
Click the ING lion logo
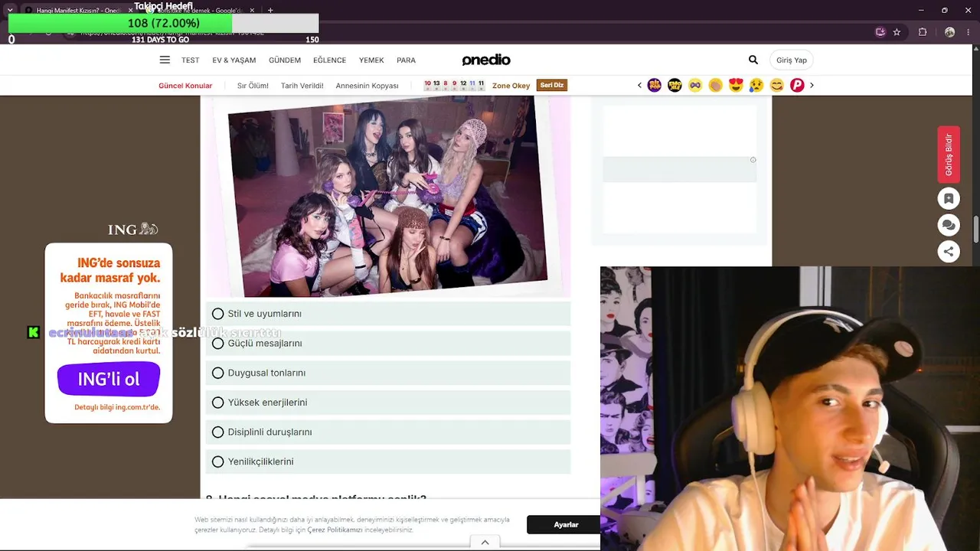point(133,229)
